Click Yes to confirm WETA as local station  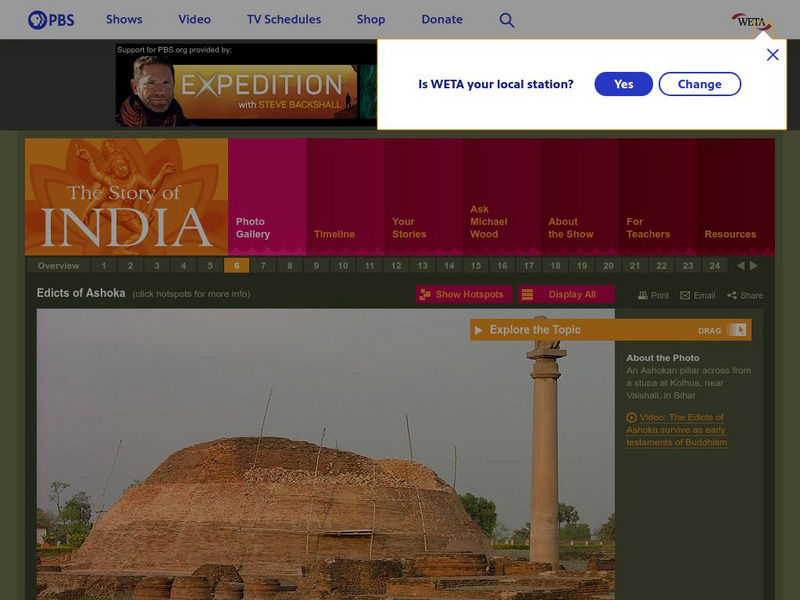[x=622, y=84]
